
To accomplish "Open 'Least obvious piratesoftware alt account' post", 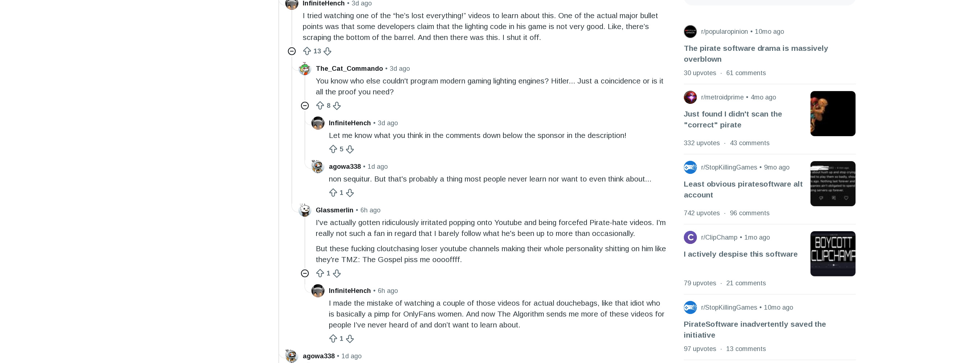I will (743, 189).
